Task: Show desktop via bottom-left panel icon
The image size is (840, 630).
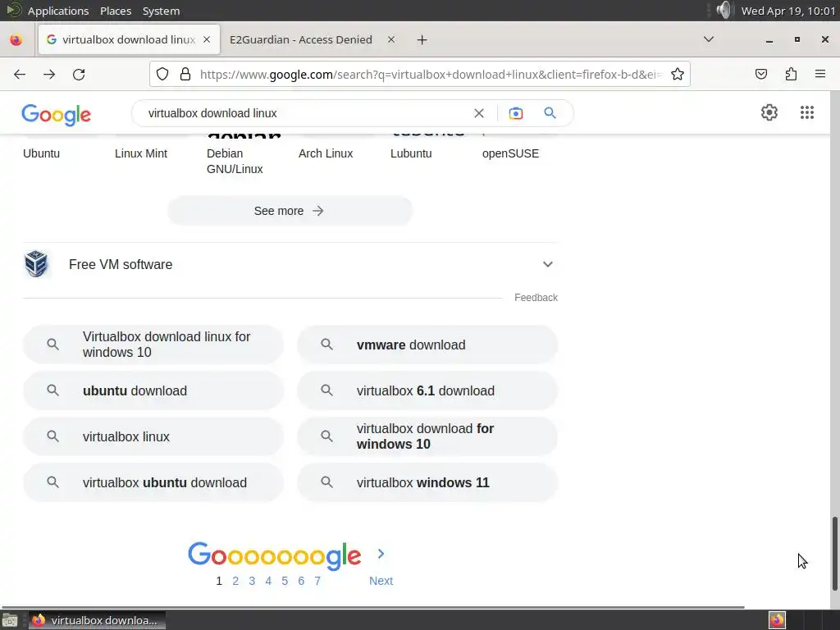Action: click(x=10, y=620)
